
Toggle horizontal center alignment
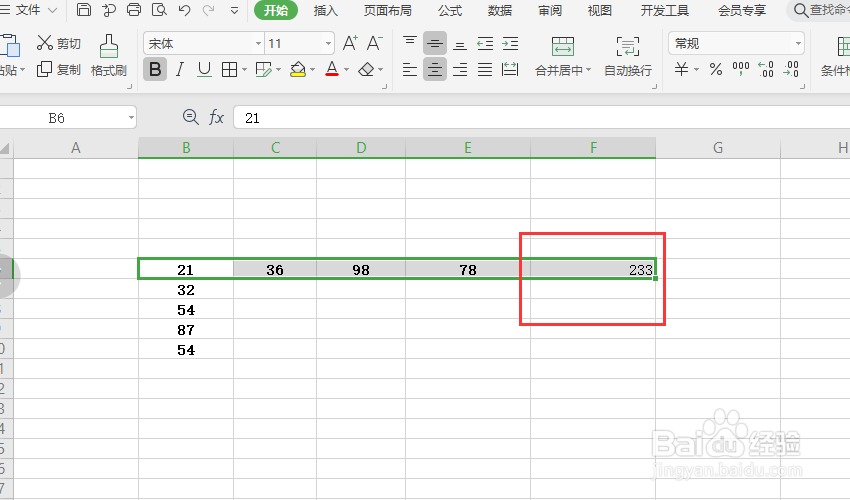pos(435,69)
